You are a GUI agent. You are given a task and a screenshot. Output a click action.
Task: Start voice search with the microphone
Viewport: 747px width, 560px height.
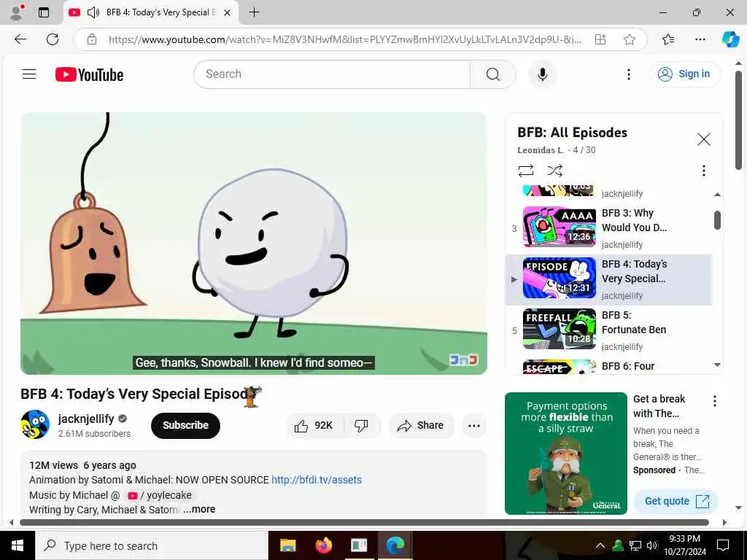coord(542,74)
